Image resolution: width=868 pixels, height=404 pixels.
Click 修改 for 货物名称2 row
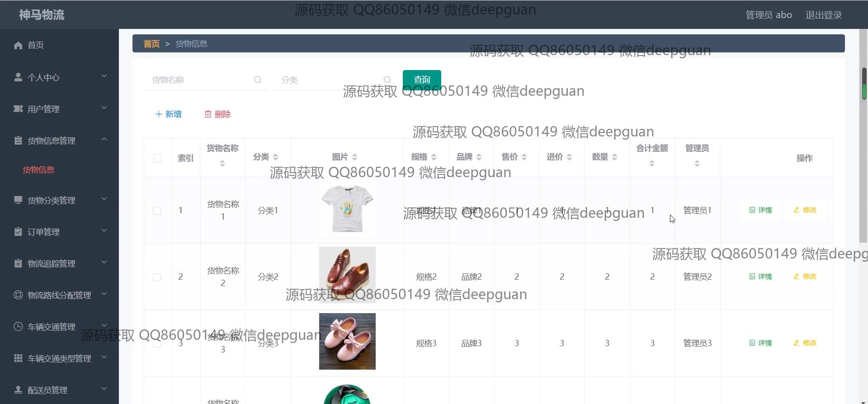805,277
